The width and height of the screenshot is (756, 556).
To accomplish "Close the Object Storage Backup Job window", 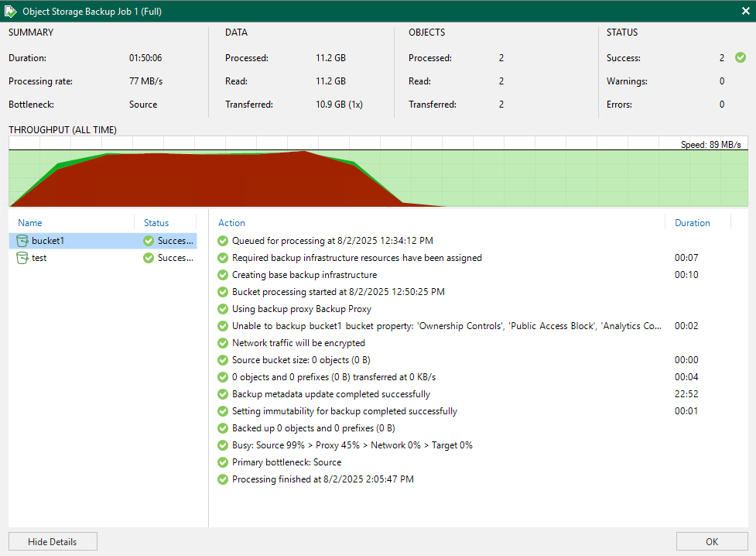I will point(745,11).
